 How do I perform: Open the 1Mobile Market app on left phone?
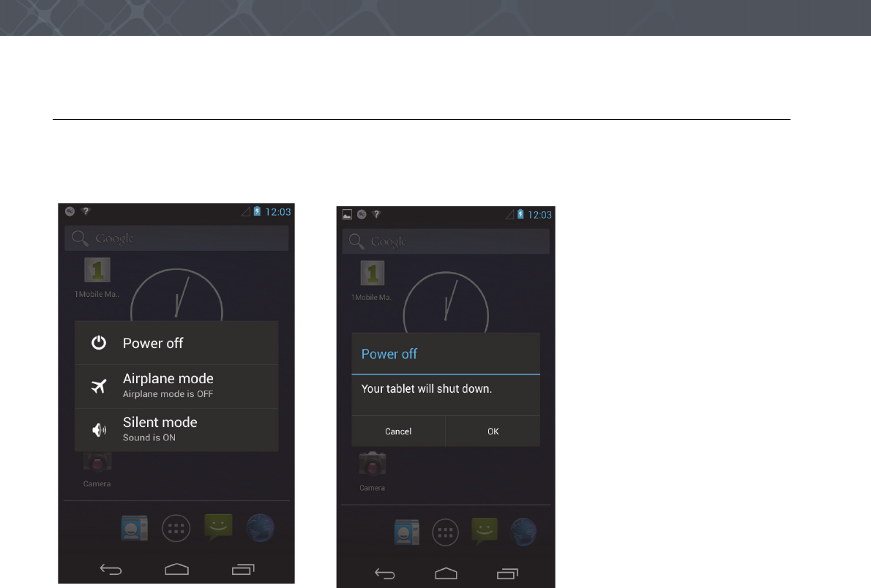pyautogui.click(x=97, y=277)
